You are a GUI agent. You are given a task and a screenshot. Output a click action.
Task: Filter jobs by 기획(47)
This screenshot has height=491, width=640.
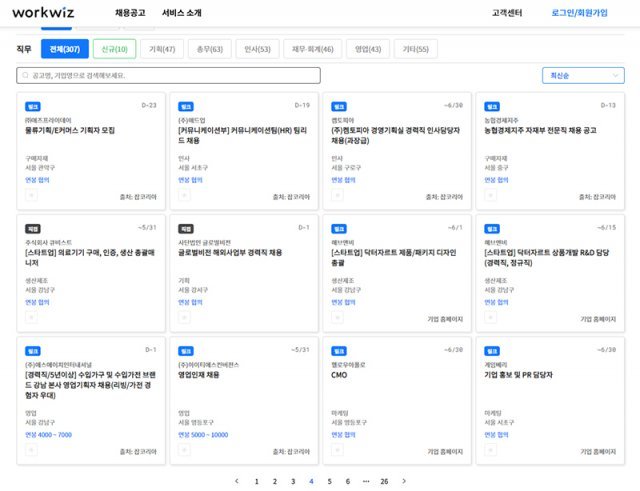[162, 49]
